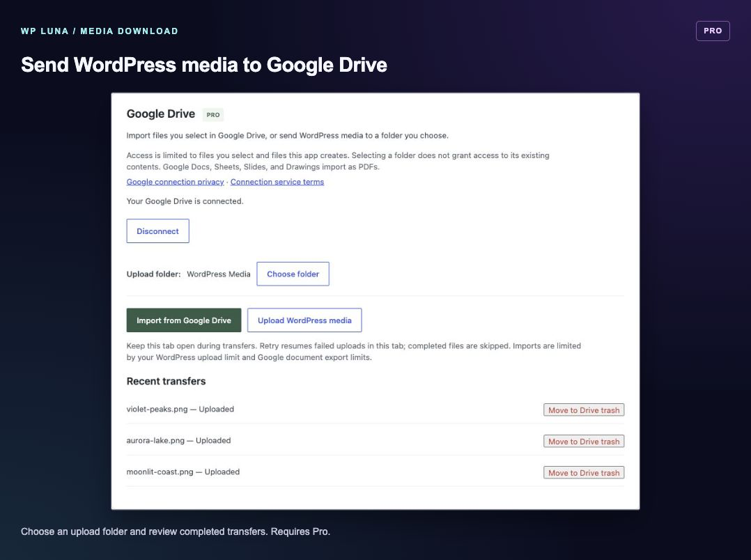Click the Choose folder button
The width and height of the screenshot is (751, 560).
293,274
